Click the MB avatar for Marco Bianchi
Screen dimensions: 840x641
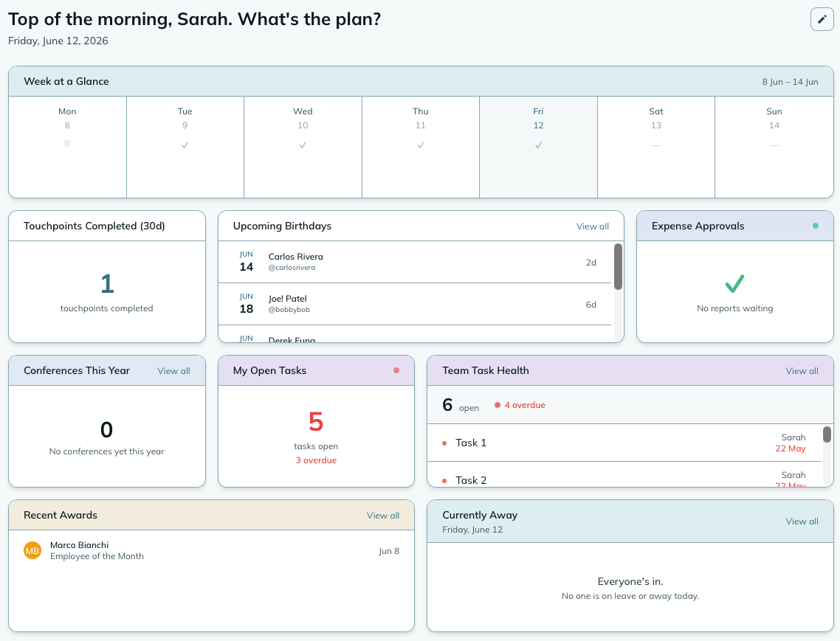(x=32, y=550)
